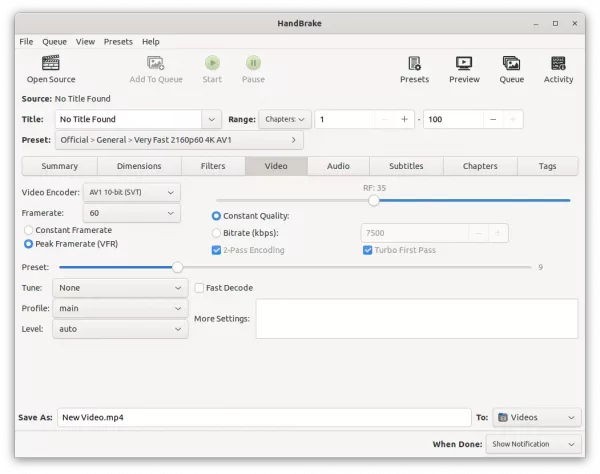Show the Queue icon in toolbar
Image resolution: width=600 pixels, height=474 pixels.
point(511,63)
